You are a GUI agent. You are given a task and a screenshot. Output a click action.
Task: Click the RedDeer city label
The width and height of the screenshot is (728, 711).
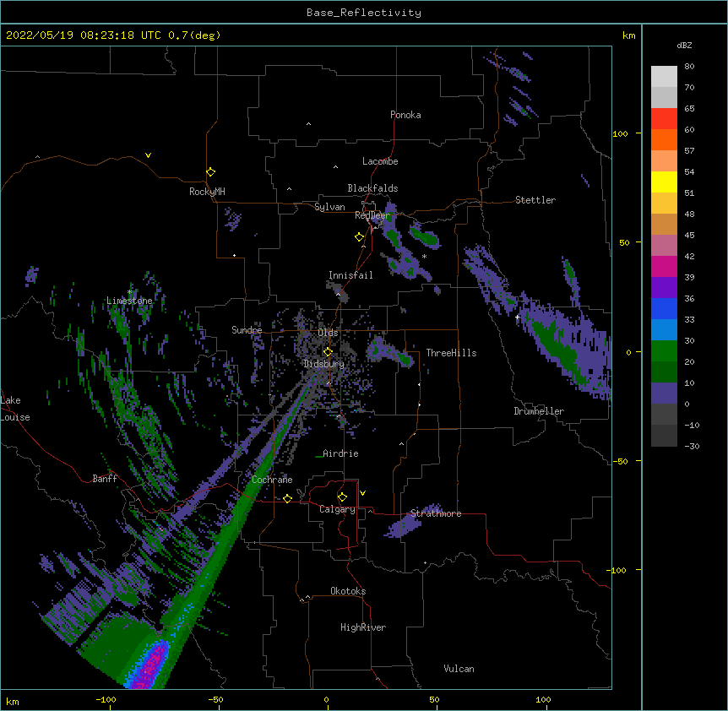point(372,215)
